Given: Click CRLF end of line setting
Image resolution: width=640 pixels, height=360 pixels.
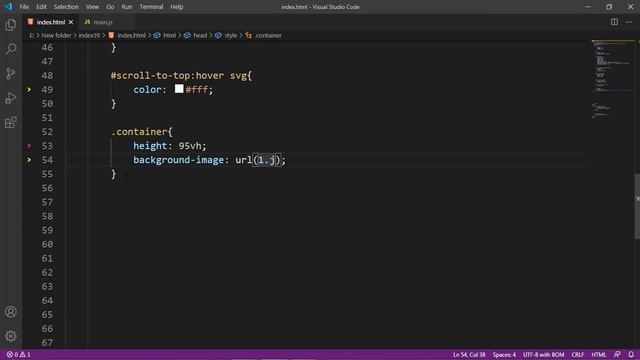Looking at the screenshot, I should click(578, 355).
